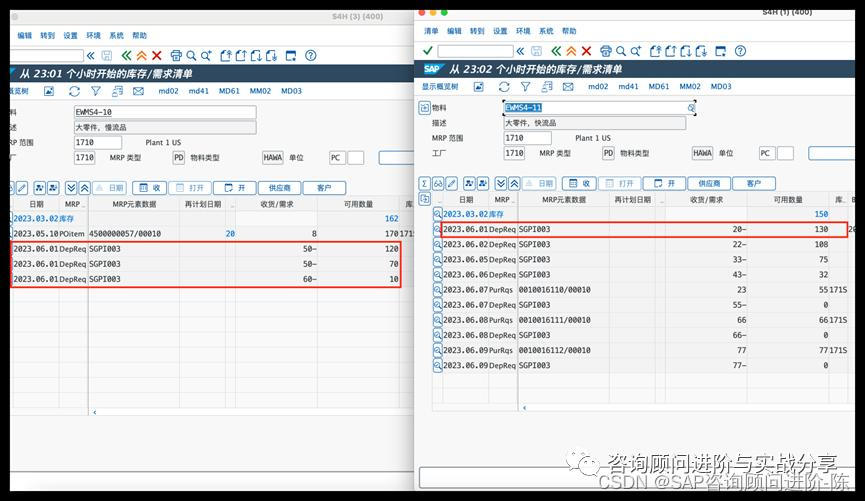This screenshot has height=501, width=865.
Task: Click Find Next icon in the 23:02 window
Action: 636,51
